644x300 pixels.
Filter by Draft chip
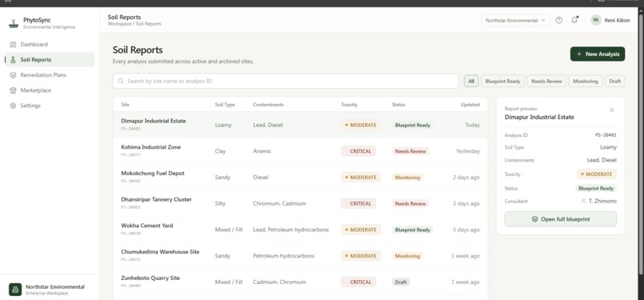615,81
